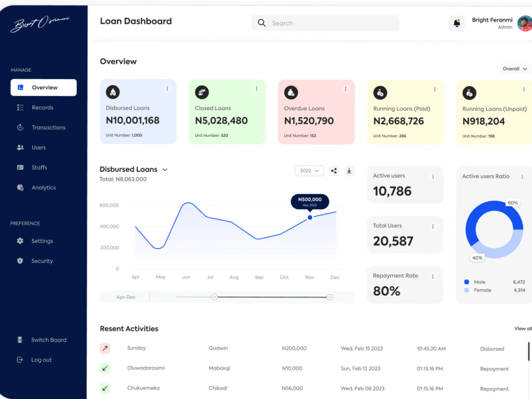Click the Running Loans (Unpaid) card icon

coord(470,93)
